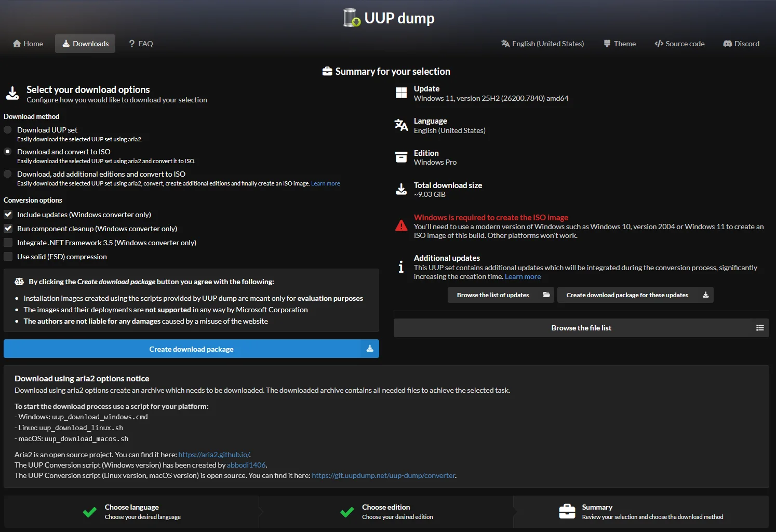Screen dimensions: 776x532
Task: Click Browse the list of updates button
Action: tap(501, 295)
